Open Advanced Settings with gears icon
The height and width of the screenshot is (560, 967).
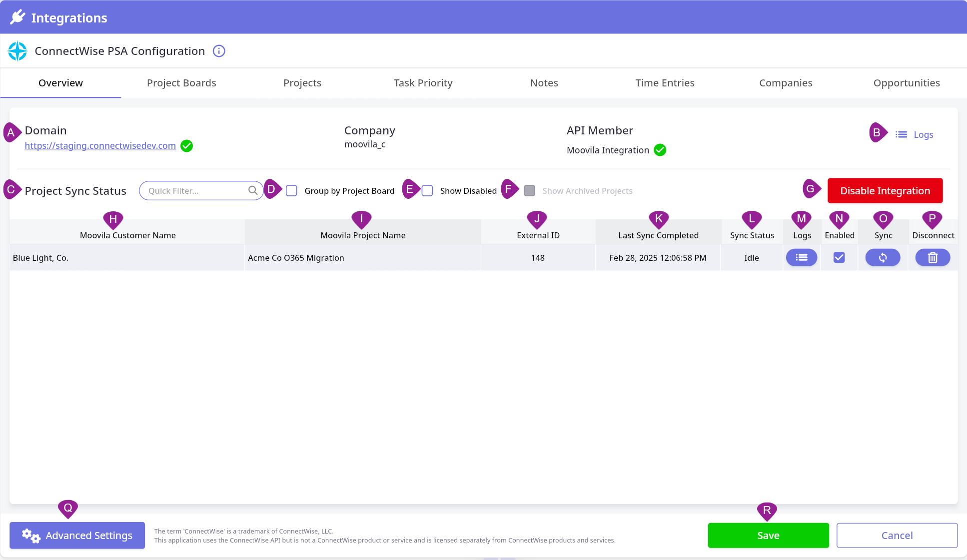coord(77,536)
